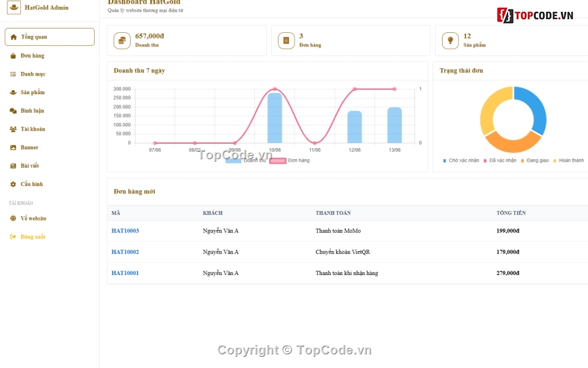This screenshot has width=588, height=368.
Task: Open order link HAT10003
Action: tap(125, 231)
